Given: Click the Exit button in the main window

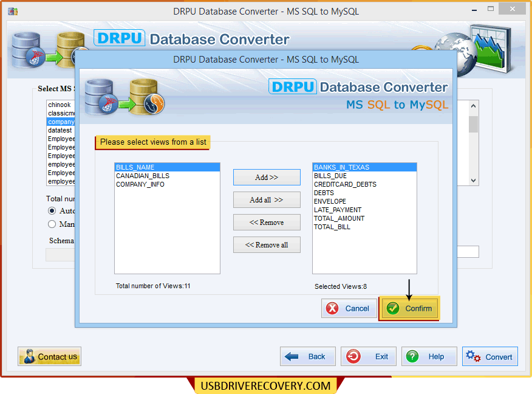Looking at the screenshot, I should tap(369, 357).
